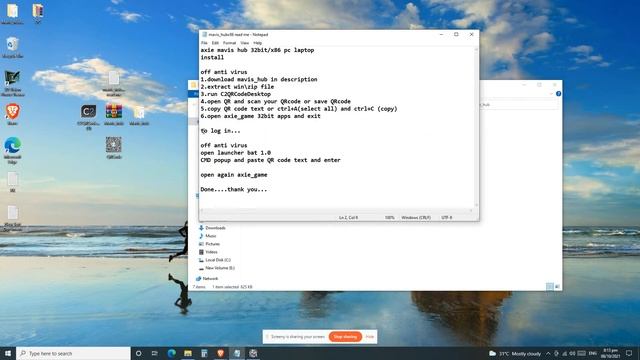Viewport: 640px width, 360px height.
Task: Open Cortana circle icon on taskbar
Action: tap(138, 353)
